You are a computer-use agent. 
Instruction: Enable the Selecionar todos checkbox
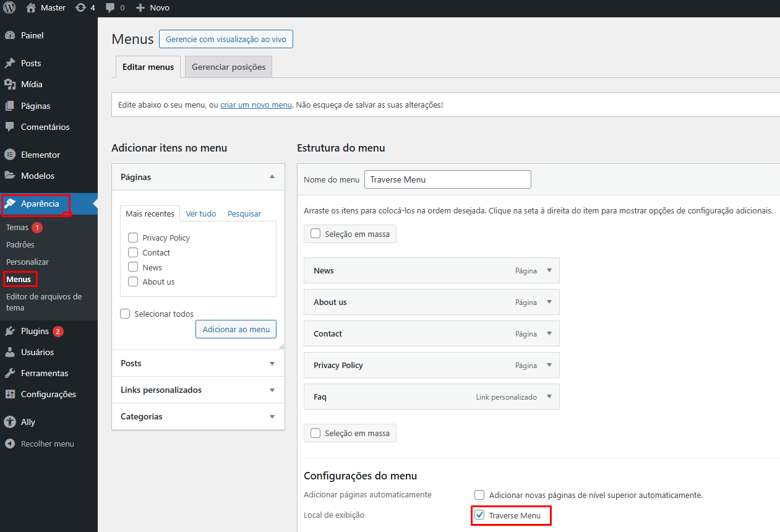coord(125,314)
